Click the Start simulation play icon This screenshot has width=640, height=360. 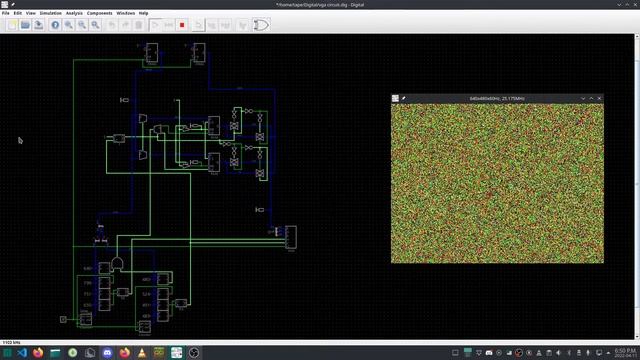coord(155,25)
